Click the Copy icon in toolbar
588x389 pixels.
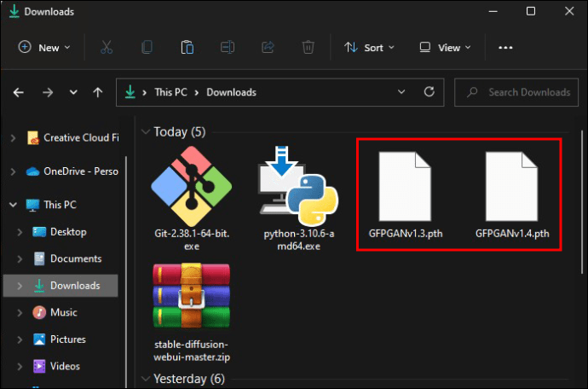pos(145,48)
